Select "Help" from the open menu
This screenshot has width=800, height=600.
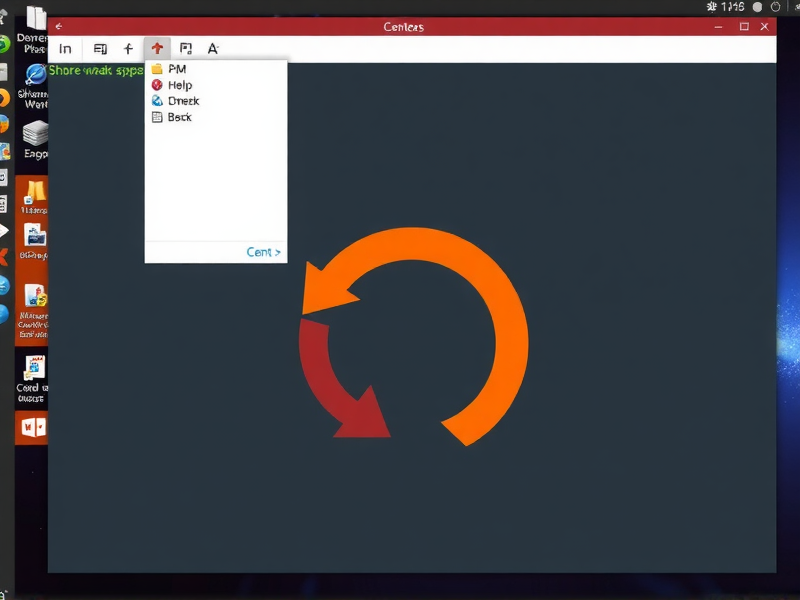[178, 84]
